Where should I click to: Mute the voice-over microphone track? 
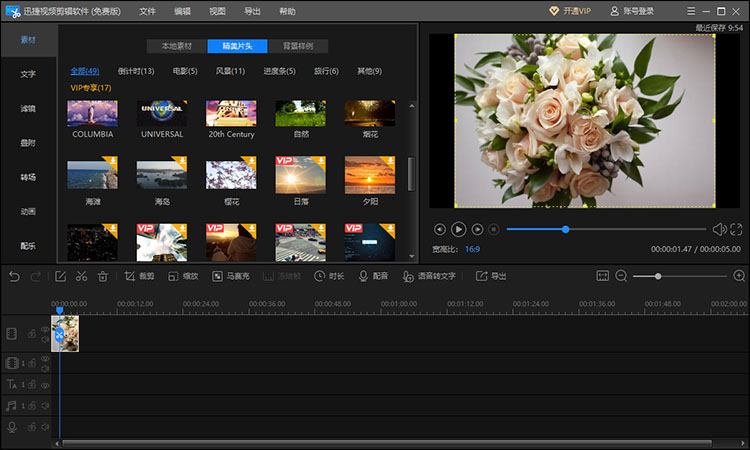pyautogui.click(x=45, y=427)
